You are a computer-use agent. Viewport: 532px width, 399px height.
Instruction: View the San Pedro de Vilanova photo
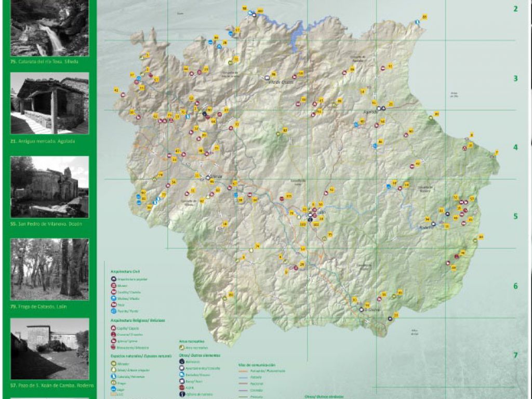[x=50, y=187]
